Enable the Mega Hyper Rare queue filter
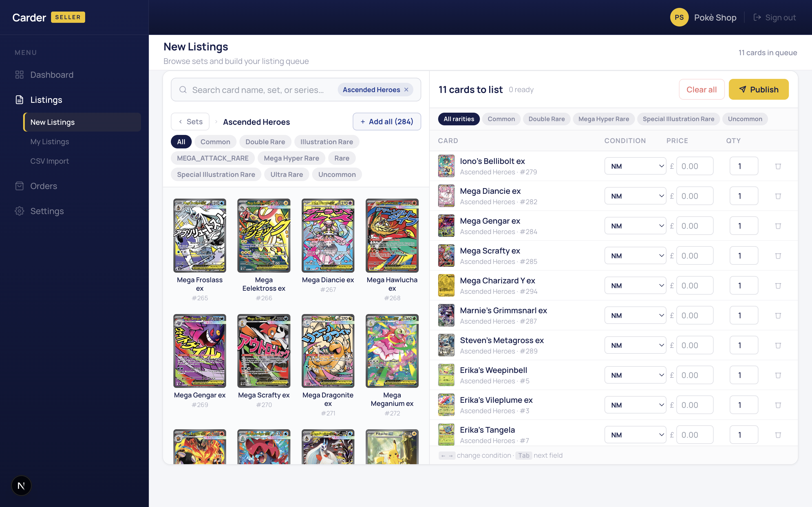Image resolution: width=812 pixels, height=507 pixels. [x=603, y=119]
